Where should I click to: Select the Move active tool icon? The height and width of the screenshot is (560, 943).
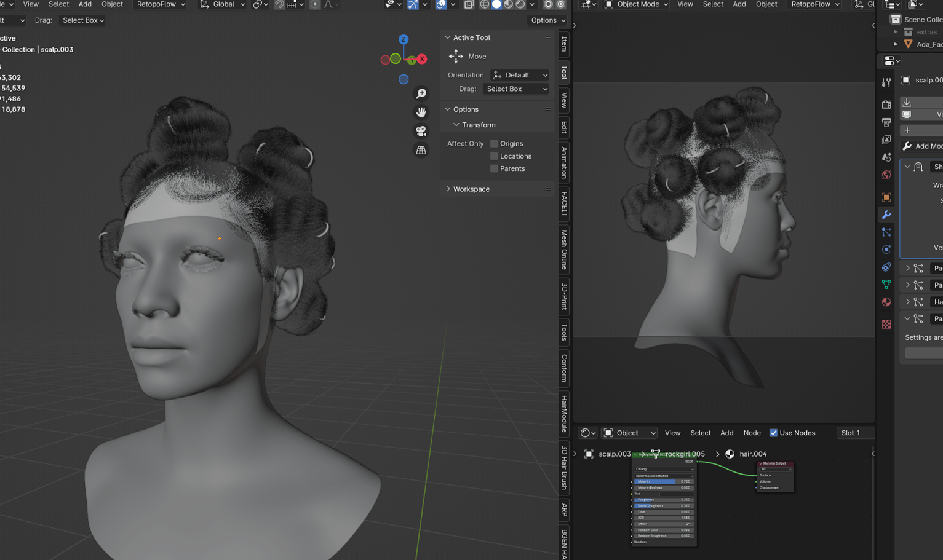pyautogui.click(x=456, y=56)
